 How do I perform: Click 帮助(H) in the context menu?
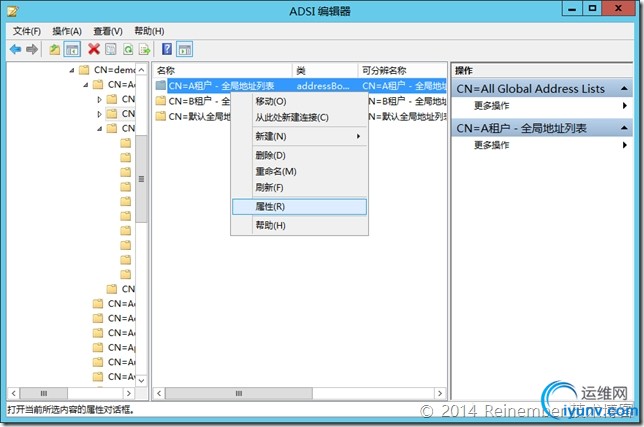tap(299, 225)
